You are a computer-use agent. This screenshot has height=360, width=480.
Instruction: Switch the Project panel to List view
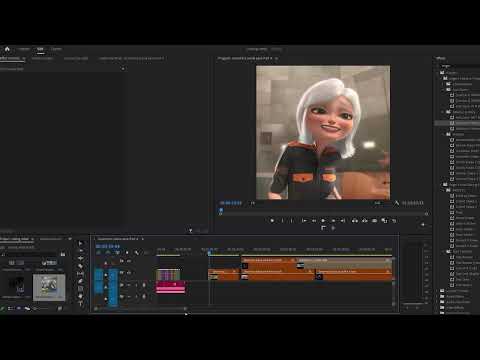pos(11,309)
